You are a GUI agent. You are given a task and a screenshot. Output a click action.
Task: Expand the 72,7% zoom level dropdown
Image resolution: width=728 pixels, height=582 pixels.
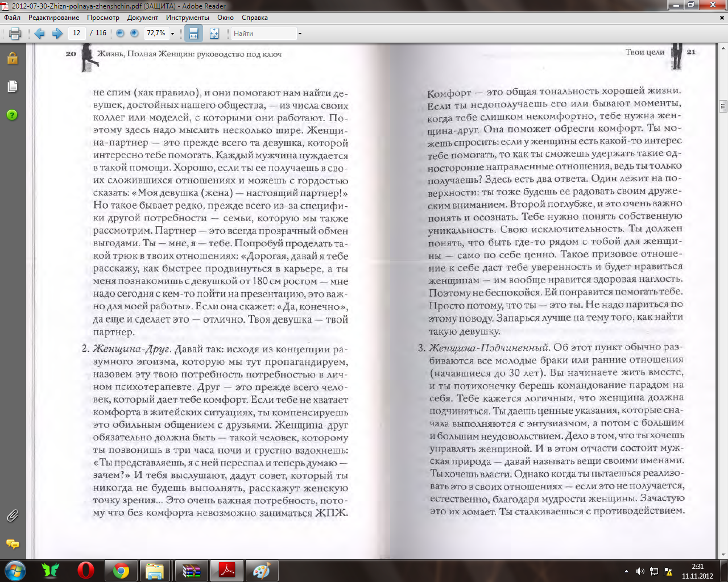click(x=173, y=34)
